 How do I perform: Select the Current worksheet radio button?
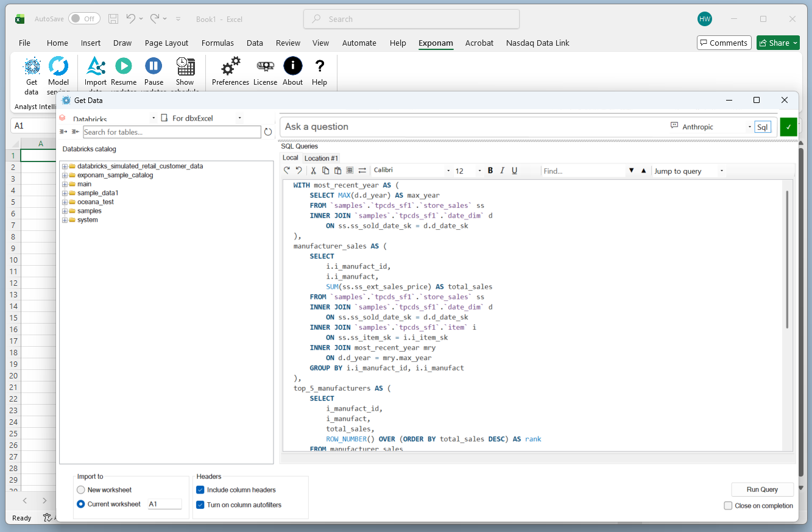(81, 504)
